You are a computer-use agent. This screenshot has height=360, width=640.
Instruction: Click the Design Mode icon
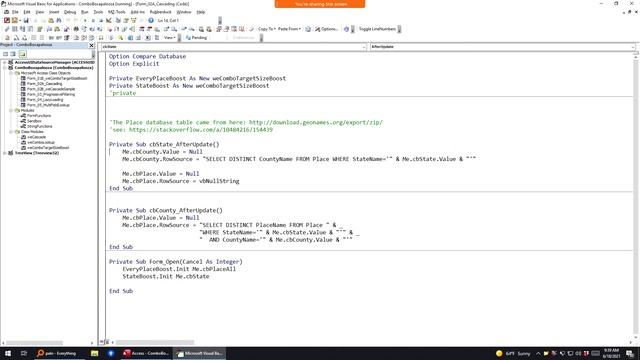pyautogui.click(x=109, y=20)
